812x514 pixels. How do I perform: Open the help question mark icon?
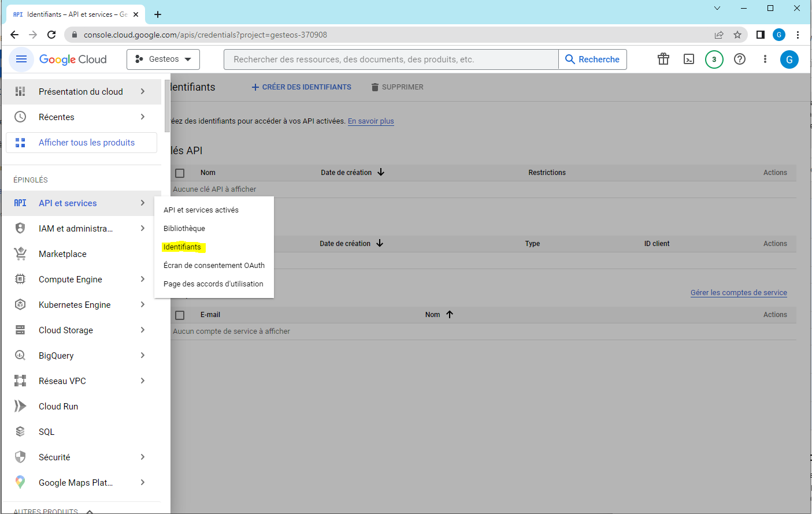740,59
